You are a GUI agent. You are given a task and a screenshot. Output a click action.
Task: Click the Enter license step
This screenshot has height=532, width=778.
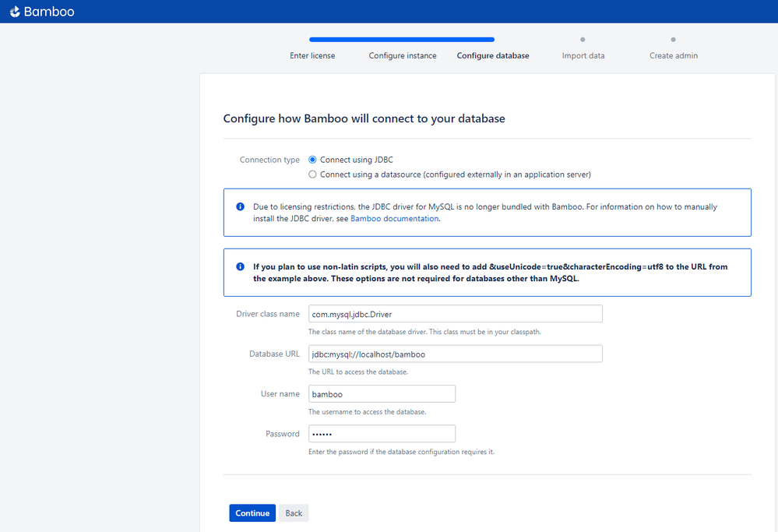[x=312, y=55]
